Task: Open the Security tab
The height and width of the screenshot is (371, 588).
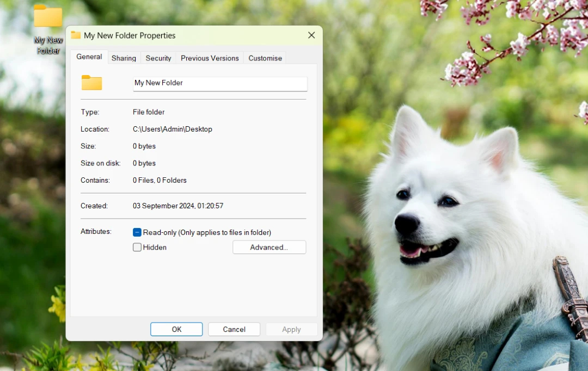Action: click(x=158, y=58)
